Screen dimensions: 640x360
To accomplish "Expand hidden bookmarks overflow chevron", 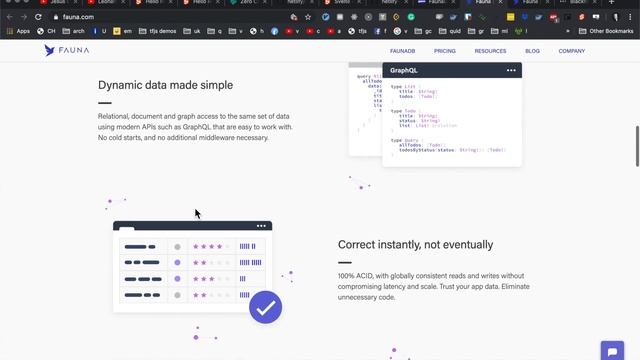I will tap(568, 31).
